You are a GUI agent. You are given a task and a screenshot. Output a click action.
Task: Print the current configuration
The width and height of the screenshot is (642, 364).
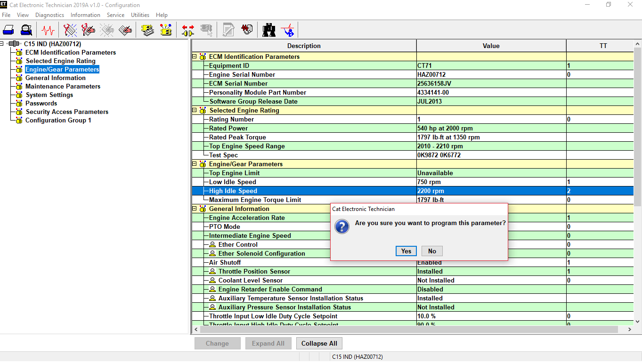coord(8,30)
